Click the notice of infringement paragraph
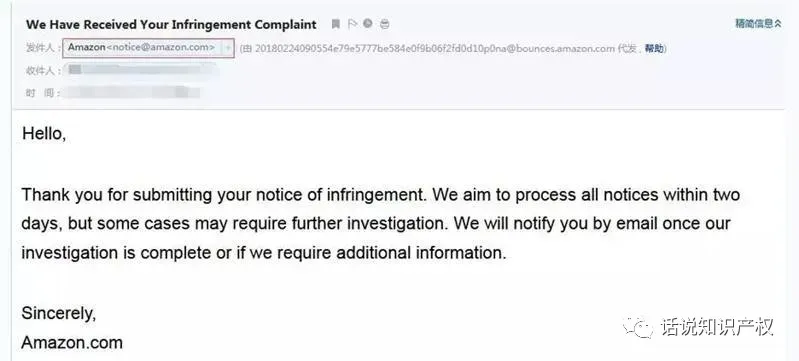799x361 pixels. point(380,224)
